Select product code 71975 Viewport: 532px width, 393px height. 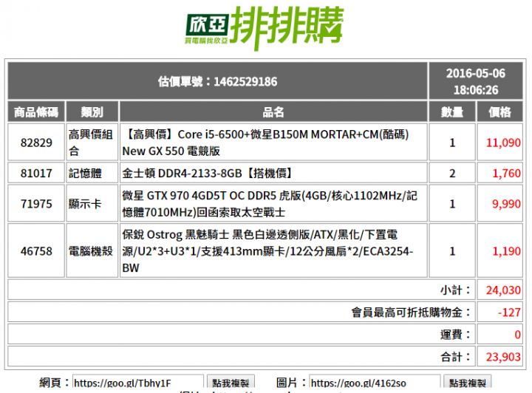click(36, 203)
